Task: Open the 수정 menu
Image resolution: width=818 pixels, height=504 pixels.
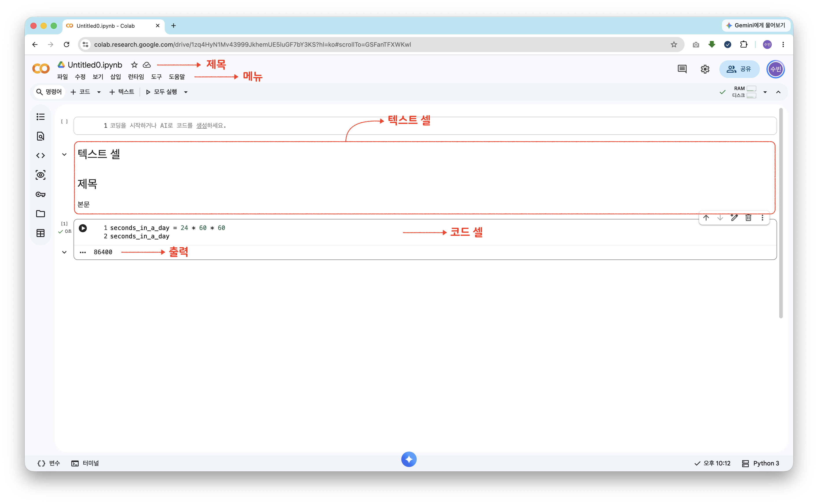Action: click(x=80, y=77)
